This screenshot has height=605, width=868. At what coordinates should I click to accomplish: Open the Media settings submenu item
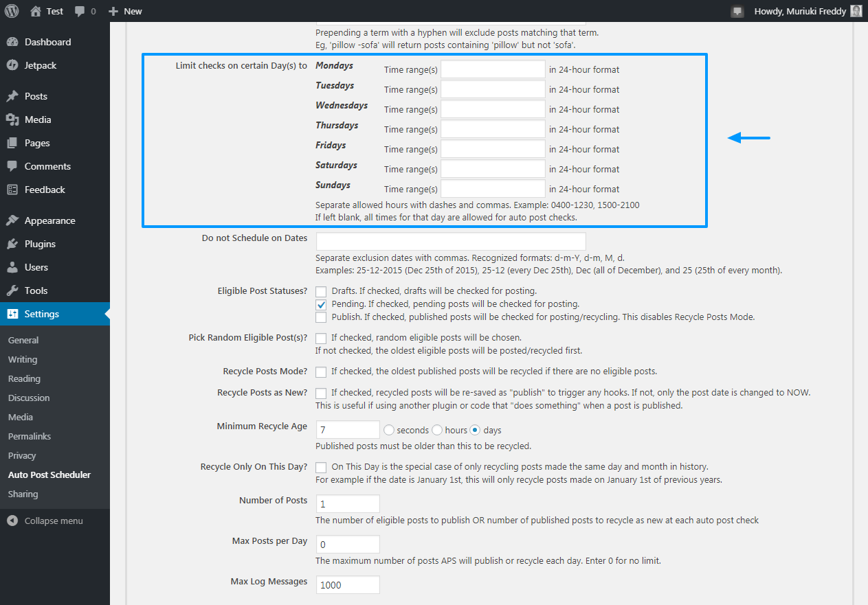(21, 417)
